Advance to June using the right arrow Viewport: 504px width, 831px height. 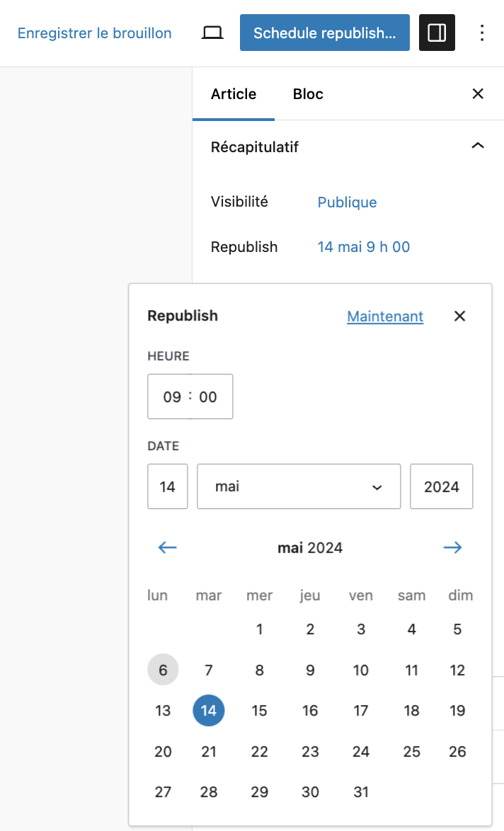452,547
